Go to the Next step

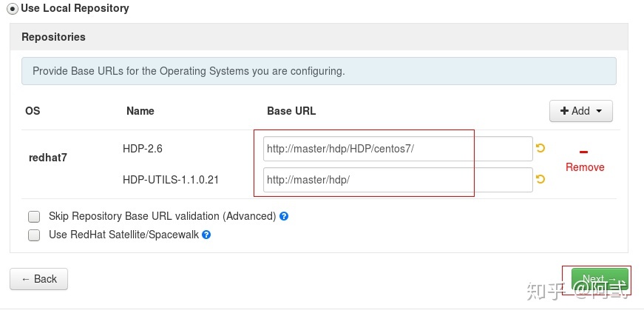(x=600, y=280)
